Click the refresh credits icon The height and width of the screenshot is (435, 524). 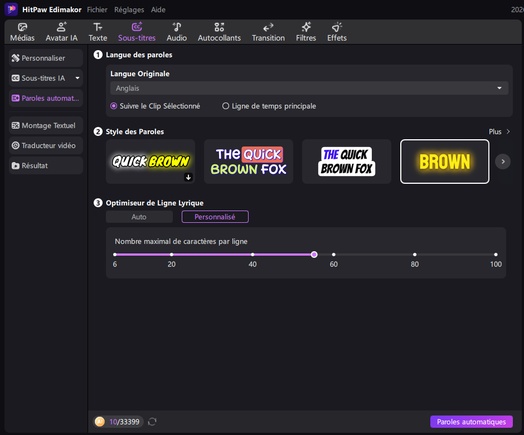click(152, 422)
